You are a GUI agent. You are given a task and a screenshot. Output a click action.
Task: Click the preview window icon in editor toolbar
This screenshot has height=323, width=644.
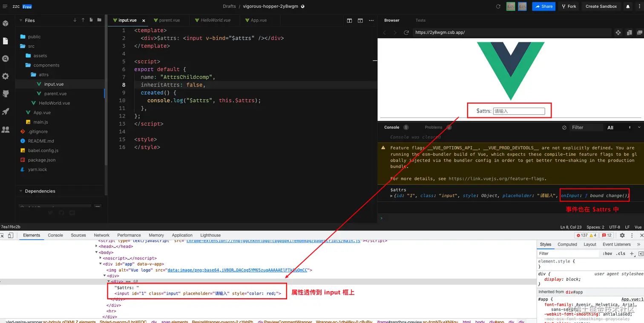click(360, 20)
